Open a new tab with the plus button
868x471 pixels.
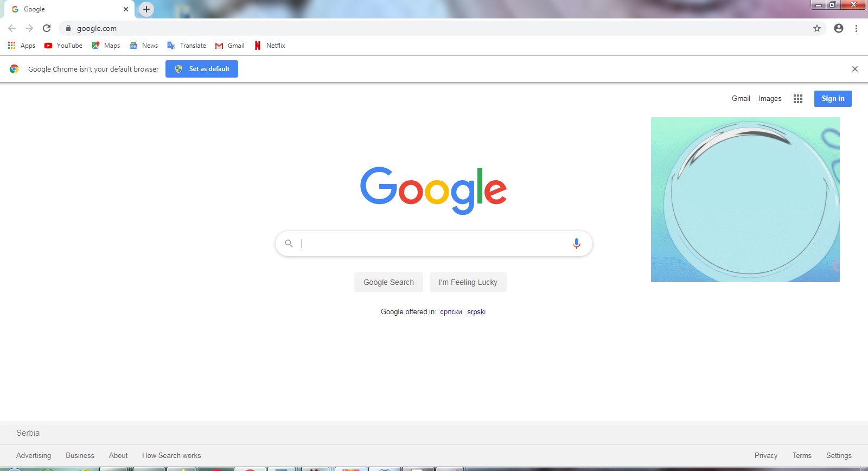(146, 9)
